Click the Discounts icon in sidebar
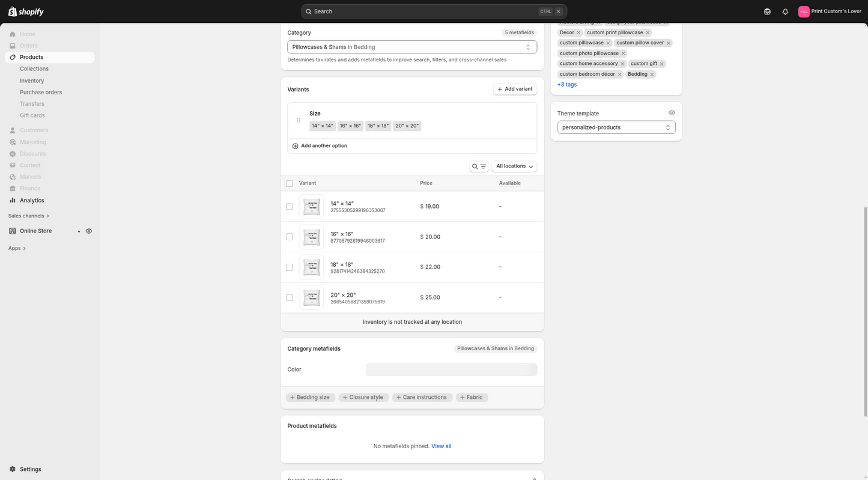Image resolution: width=868 pixels, height=480 pixels. click(13, 154)
